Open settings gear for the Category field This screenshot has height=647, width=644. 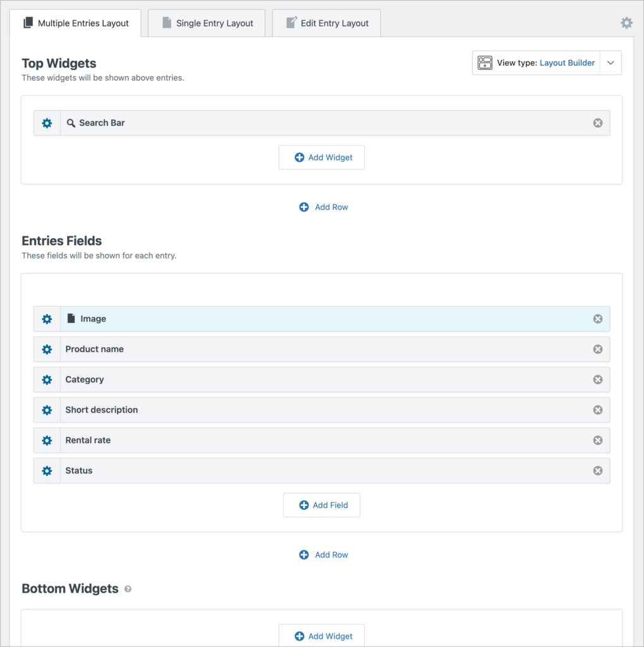[x=47, y=379]
